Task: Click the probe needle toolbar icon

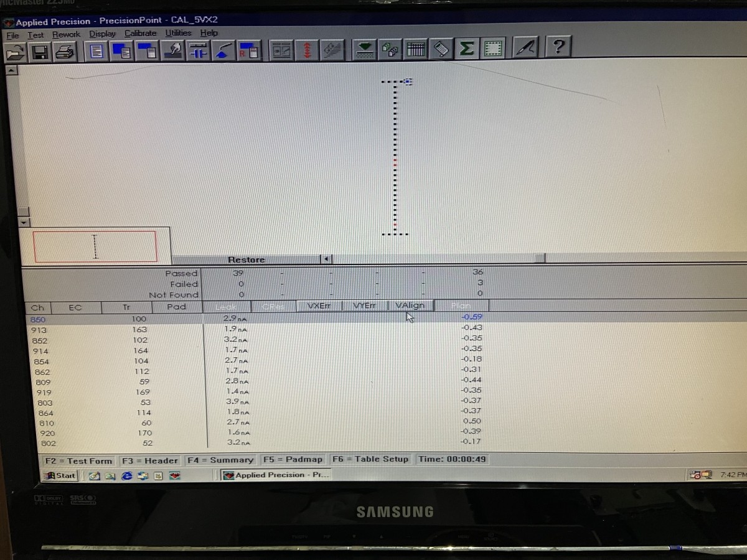Action: click(x=525, y=48)
